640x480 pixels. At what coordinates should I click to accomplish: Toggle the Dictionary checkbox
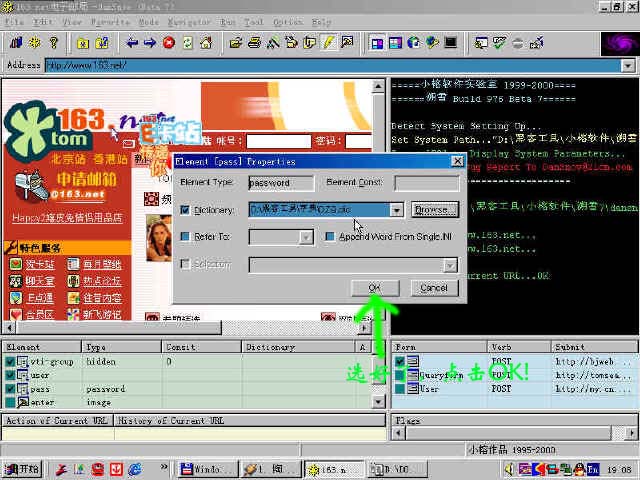185,210
